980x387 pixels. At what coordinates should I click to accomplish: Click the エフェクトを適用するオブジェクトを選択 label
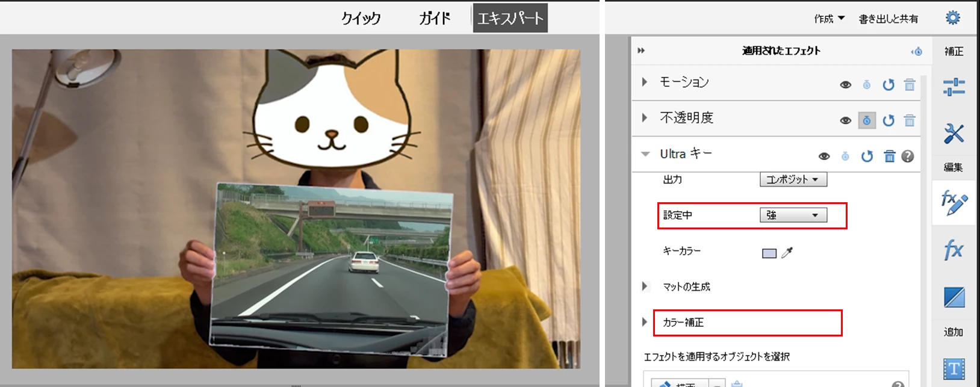point(716,356)
